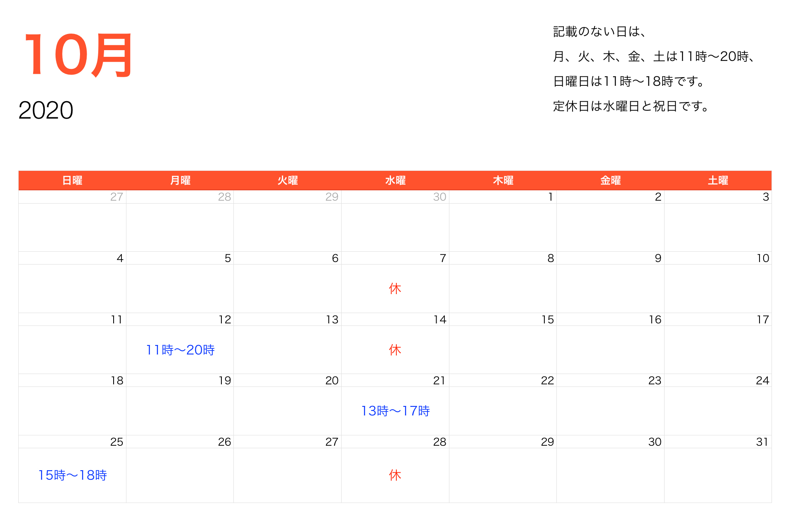Click the 金曜 column header

610,180
